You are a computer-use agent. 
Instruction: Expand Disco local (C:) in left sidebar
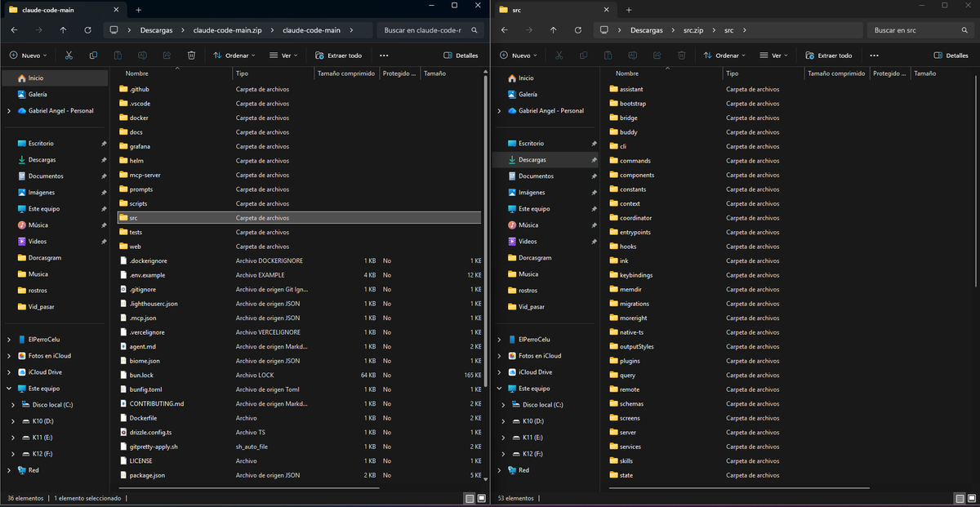pyautogui.click(x=13, y=405)
